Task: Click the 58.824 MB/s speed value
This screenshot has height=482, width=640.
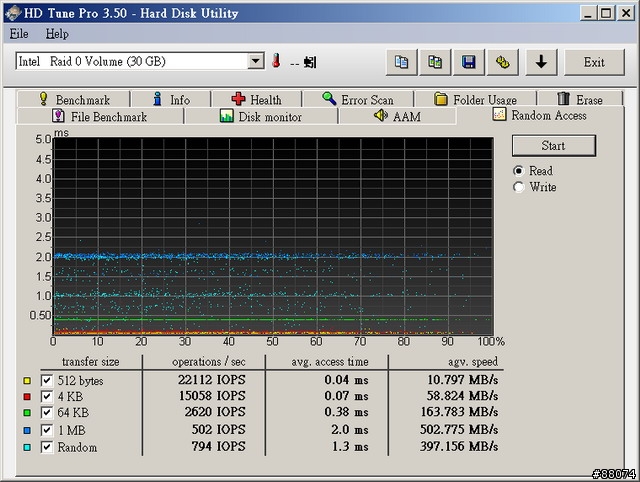Action: (x=462, y=396)
